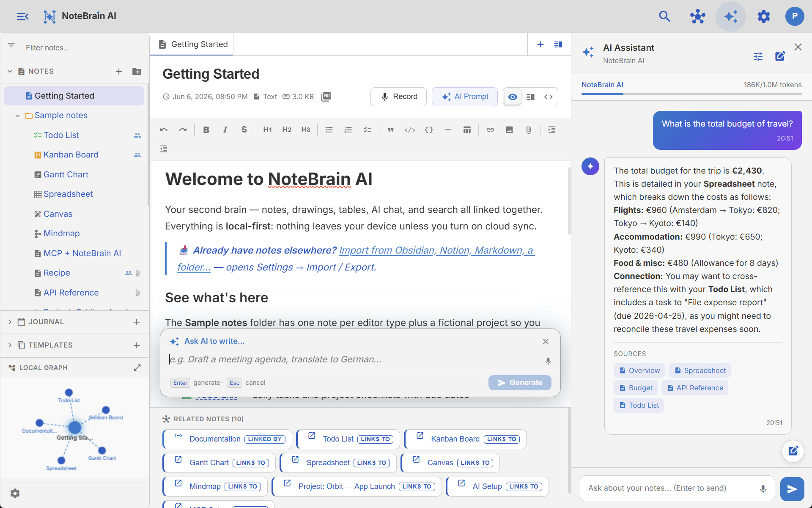812x508 pixels.
Task: Open Kanban Board note in sidebar
Action: pos(71,155)
